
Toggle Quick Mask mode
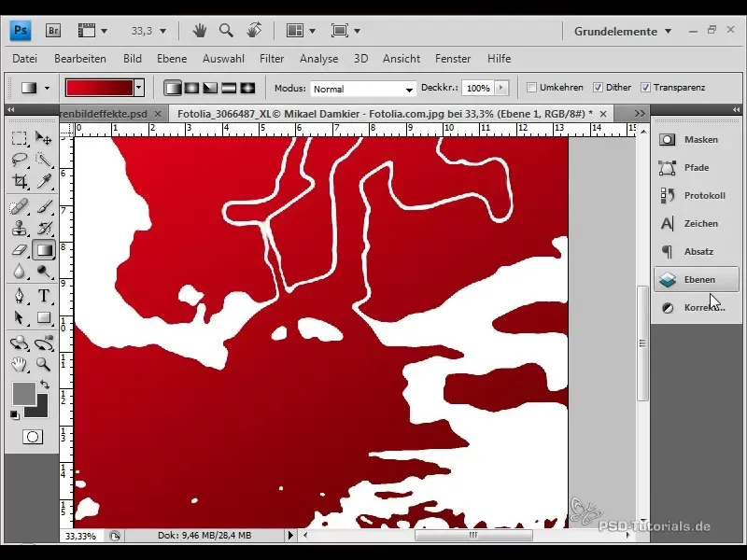click(33, 437)
